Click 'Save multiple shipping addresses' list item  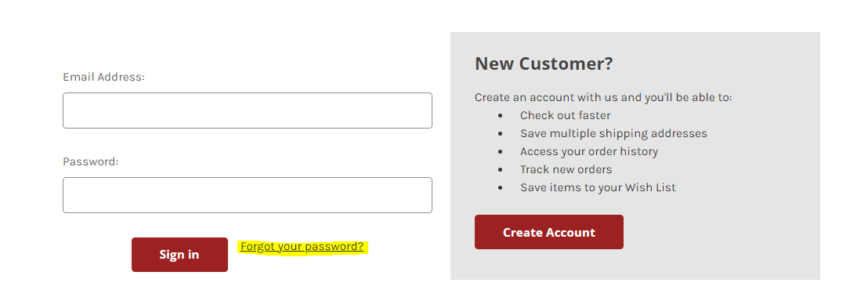click(x=613, y=133)
